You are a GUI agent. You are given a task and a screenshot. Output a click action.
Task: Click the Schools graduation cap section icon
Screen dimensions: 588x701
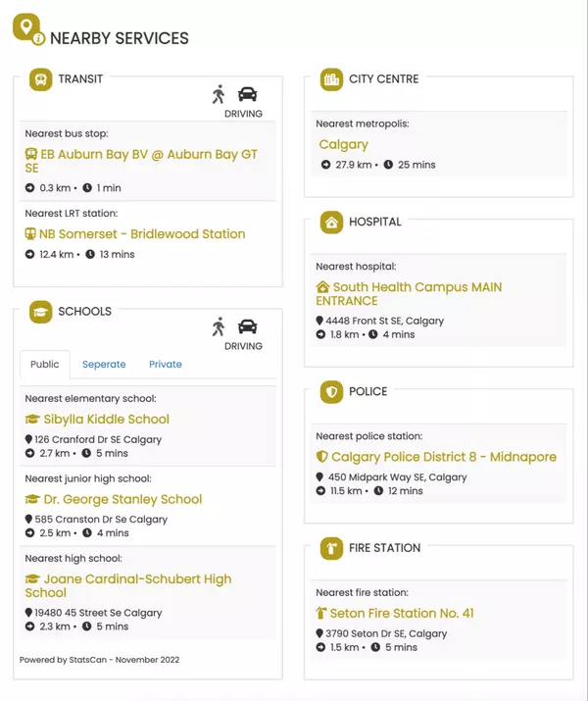click(40, 312)
